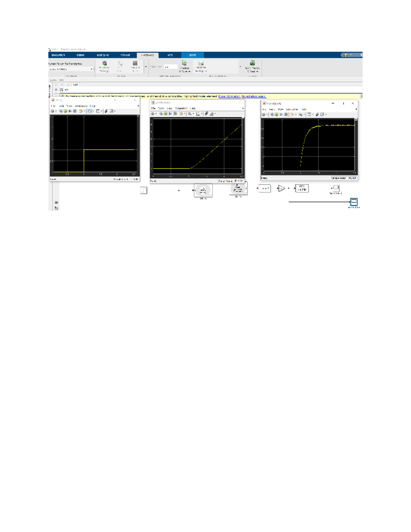Click Hardware Settings in the ribbon
The height and width of the screenshot is (532, 411).
tap(104, 65)
